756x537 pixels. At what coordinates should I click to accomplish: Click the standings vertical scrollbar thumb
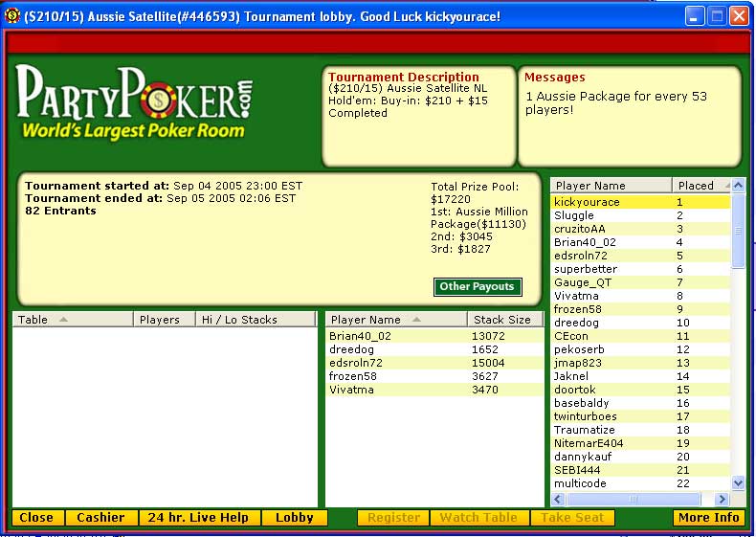pyautogui.click(x=738, y=230)
